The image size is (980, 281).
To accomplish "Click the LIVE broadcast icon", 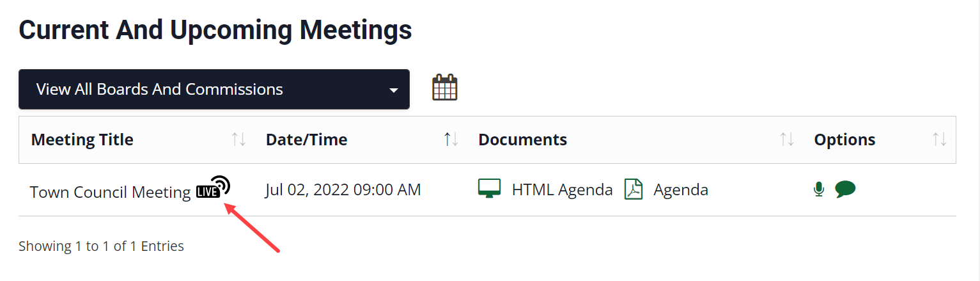I will click(213, 188).
